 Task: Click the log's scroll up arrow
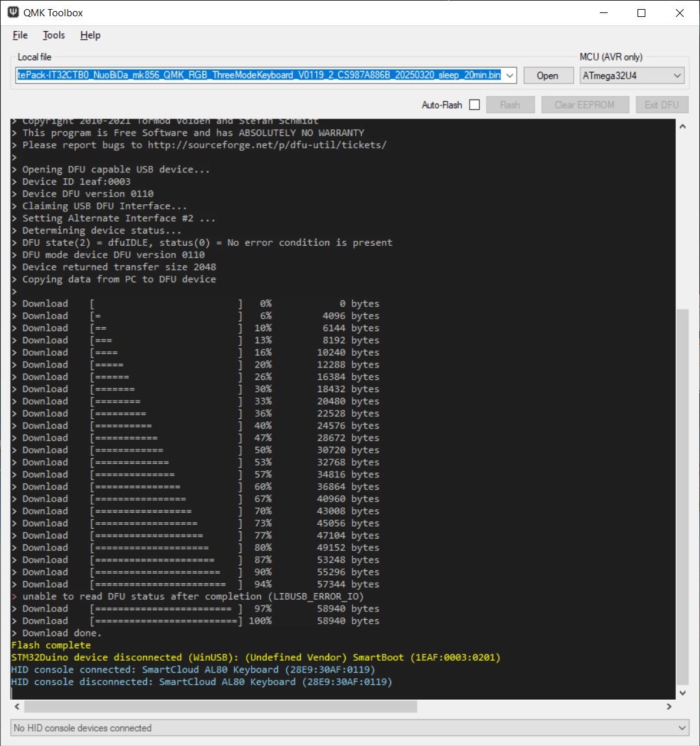682,127
